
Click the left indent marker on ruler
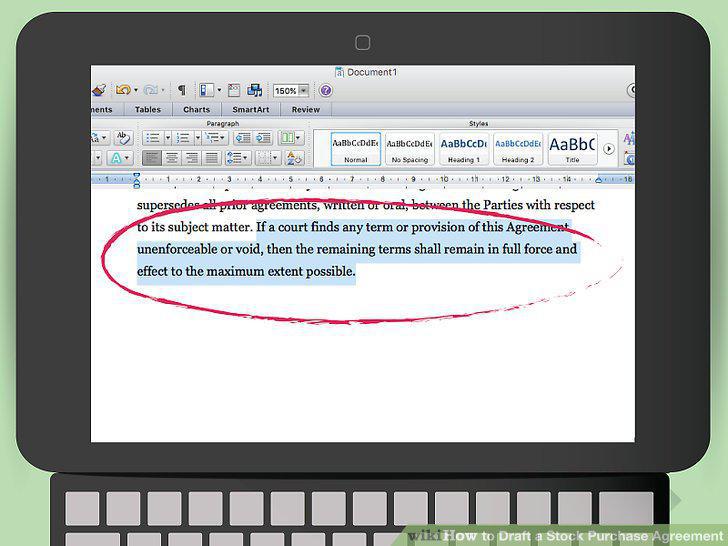[136, 180]
